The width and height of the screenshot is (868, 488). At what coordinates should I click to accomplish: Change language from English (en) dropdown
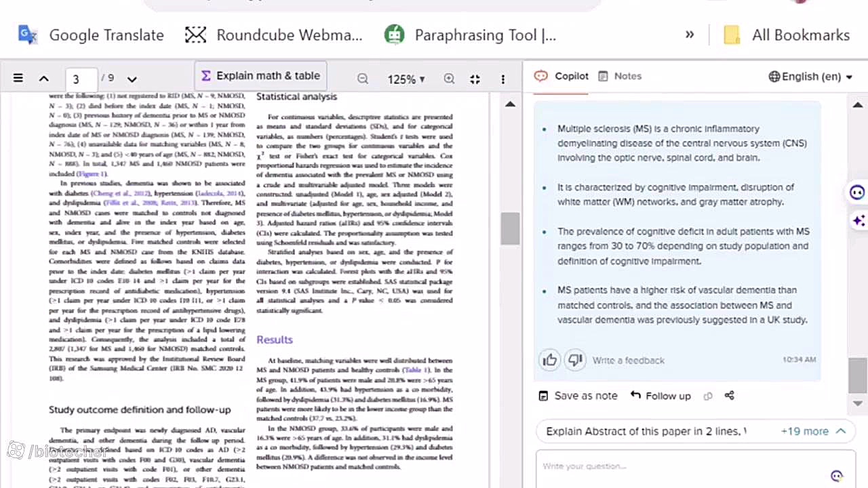coord(810,77)
